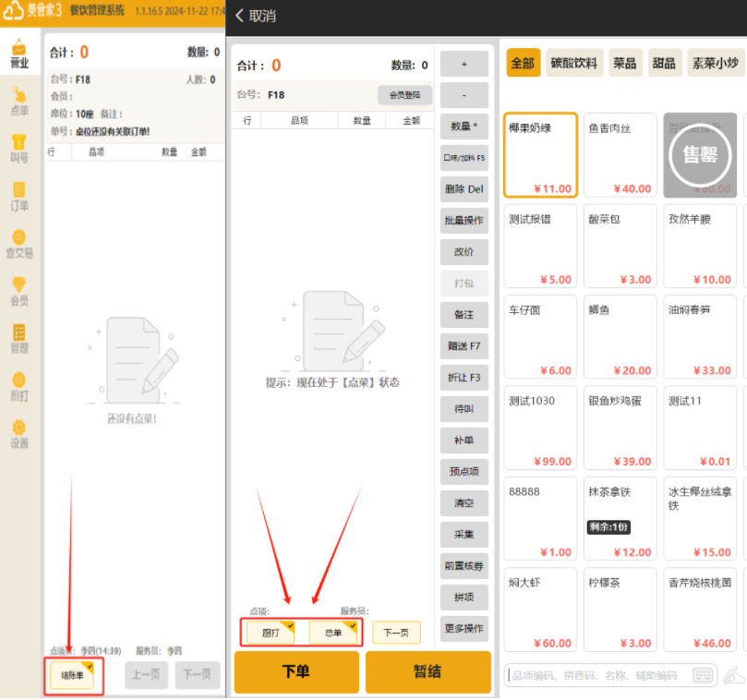Toggle the 总单 option

coord(333,633)
